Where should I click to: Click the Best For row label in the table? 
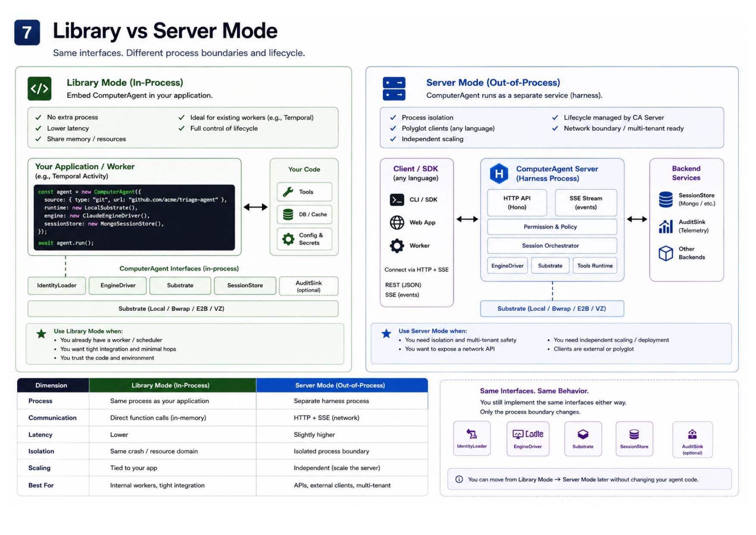tap(41, 485)
